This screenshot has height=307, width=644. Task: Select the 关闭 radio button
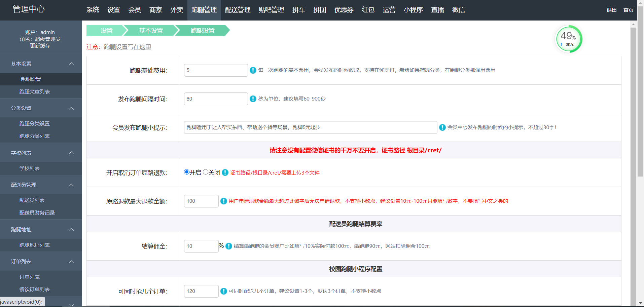pyautogui.click(x=206, y=172)
